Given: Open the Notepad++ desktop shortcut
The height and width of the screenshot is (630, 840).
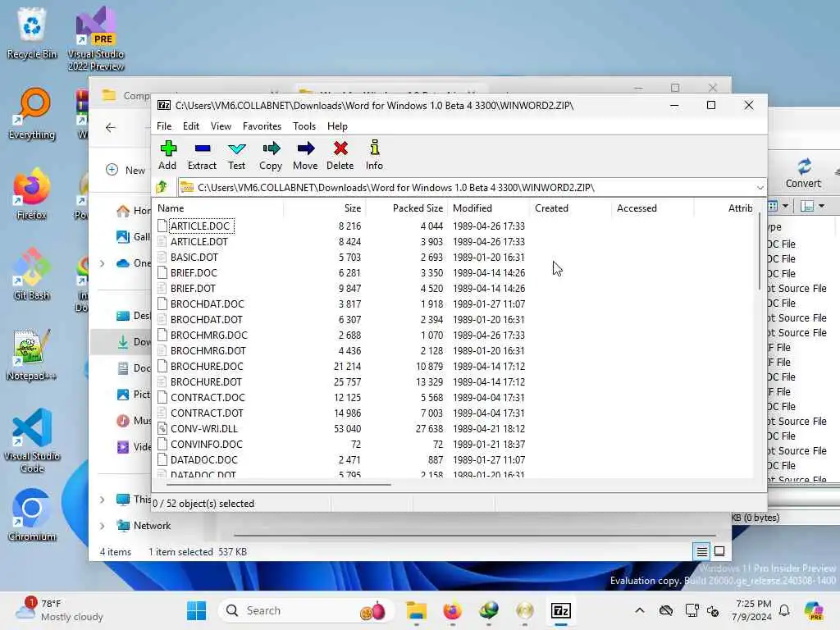Looking at the screenshot, I should 31,354.
